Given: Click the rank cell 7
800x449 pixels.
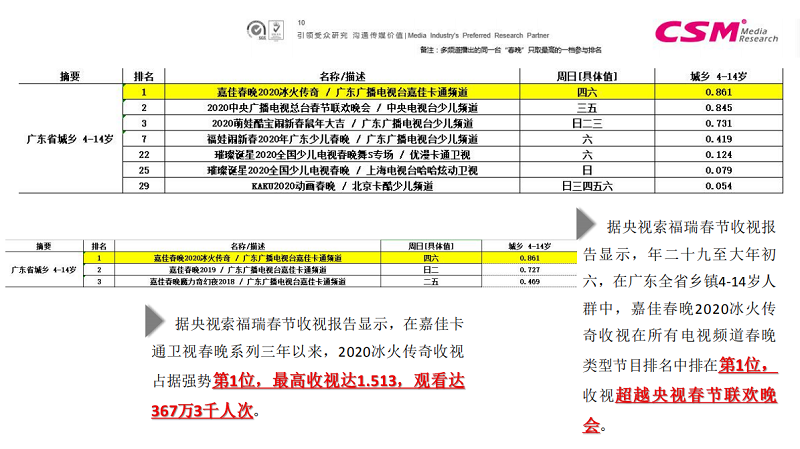Looking at the screenshot, I should click(144, 139).
